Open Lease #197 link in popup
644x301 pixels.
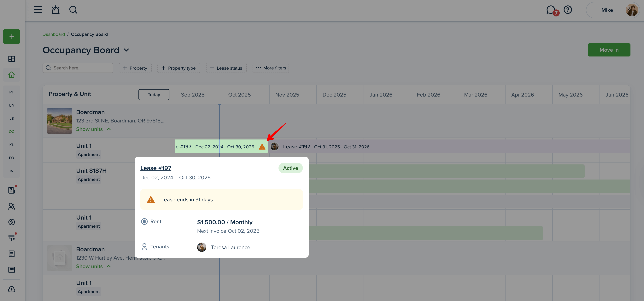156,168
